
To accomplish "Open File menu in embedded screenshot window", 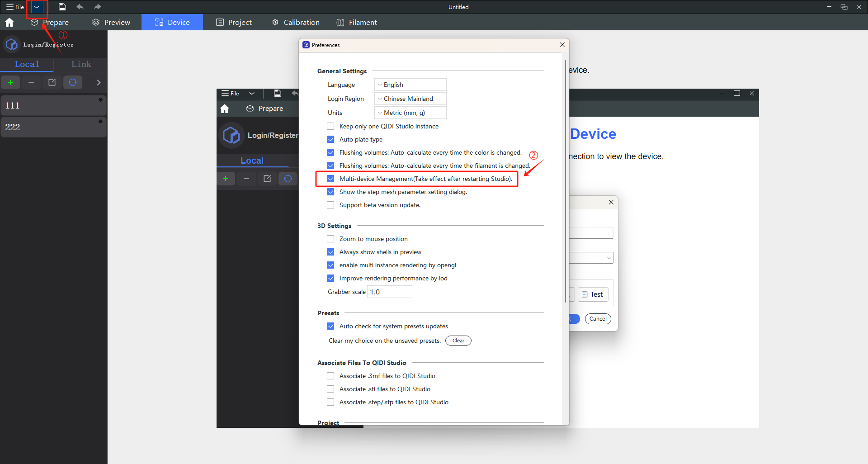I will click(230, 94).
